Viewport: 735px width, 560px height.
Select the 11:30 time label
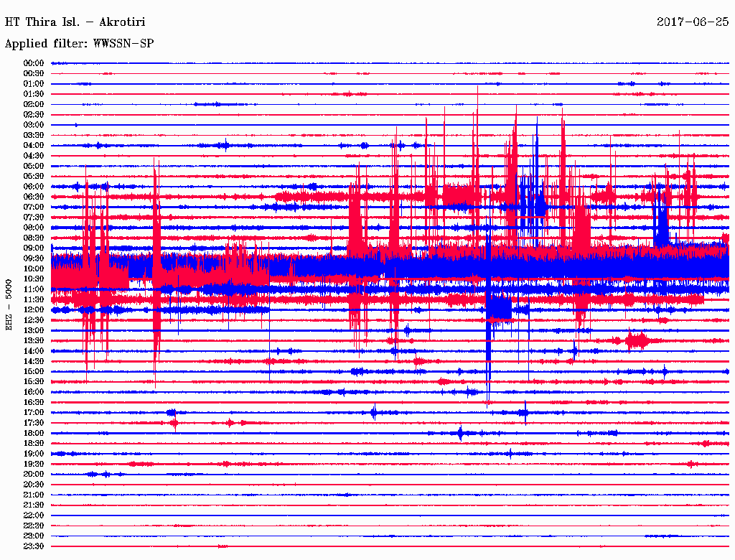coord(33,299)
